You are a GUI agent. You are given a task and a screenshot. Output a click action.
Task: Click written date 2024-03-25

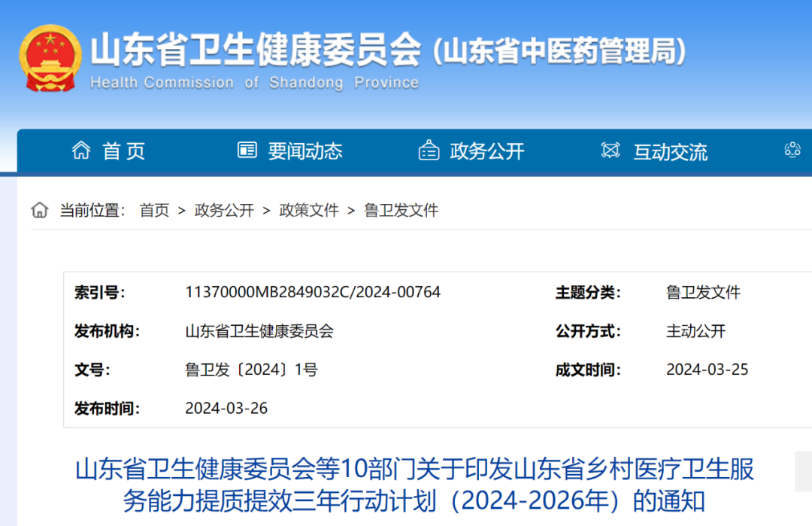pyautogui.click(x=707, y=369)
